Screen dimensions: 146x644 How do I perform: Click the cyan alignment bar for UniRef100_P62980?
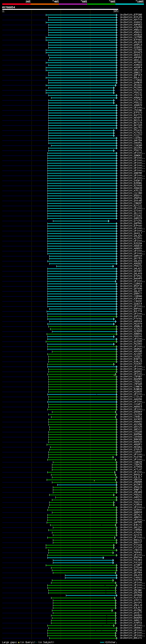pos(82,88)
